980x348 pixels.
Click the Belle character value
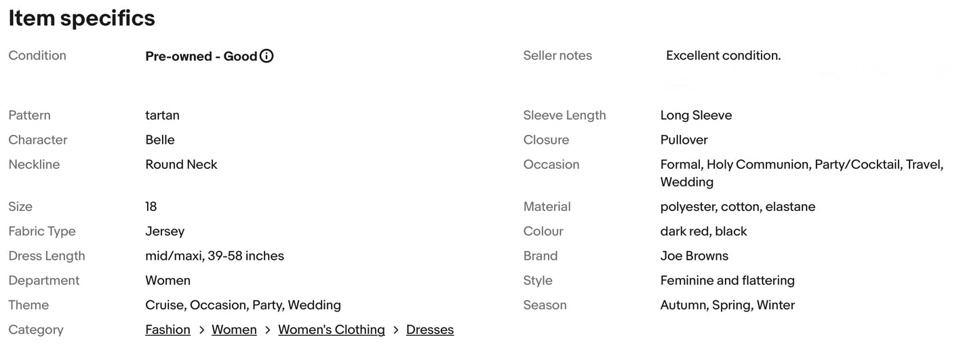[160, 140]
